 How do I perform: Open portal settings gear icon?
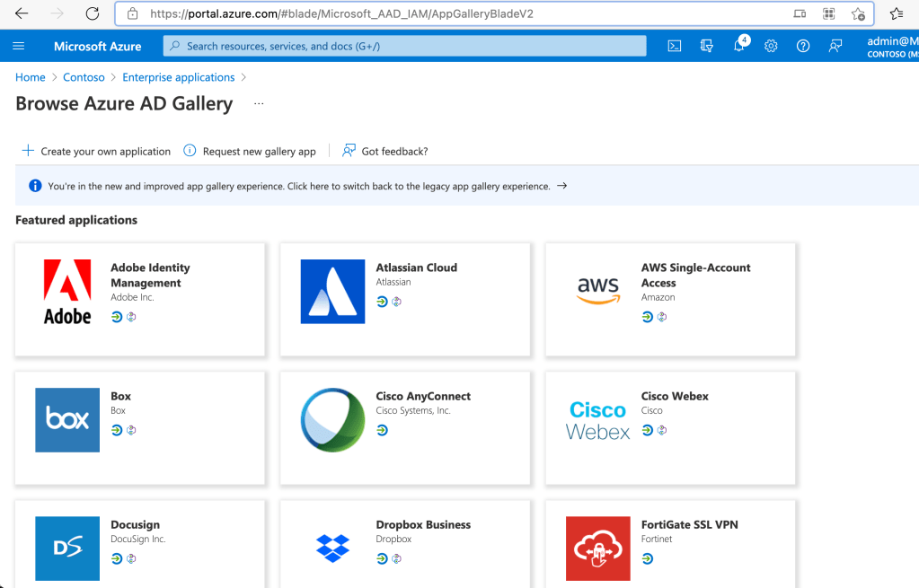[x=771, y=46]
